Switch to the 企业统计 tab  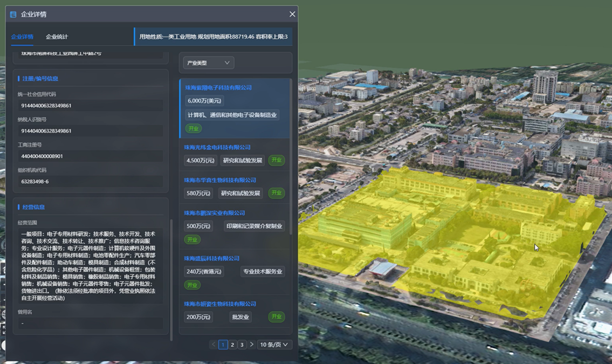(x=57, y=37)
